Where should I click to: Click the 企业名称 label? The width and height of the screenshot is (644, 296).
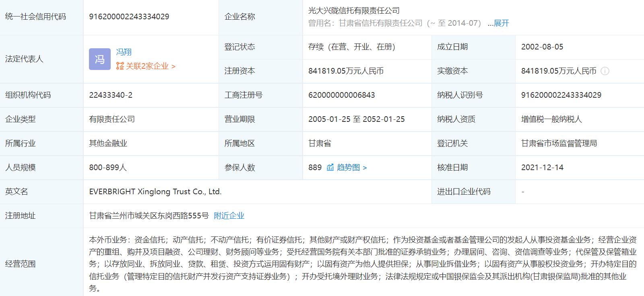[239, 16]
